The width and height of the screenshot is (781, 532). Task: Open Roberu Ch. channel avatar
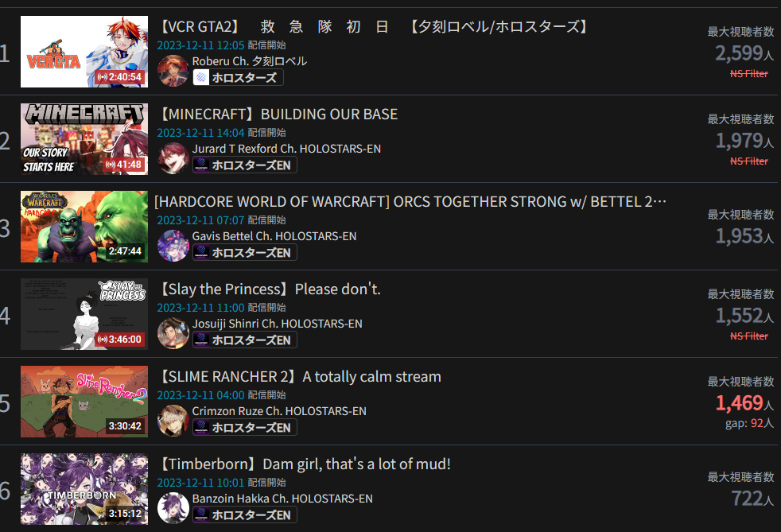click(x=173, y=70)
